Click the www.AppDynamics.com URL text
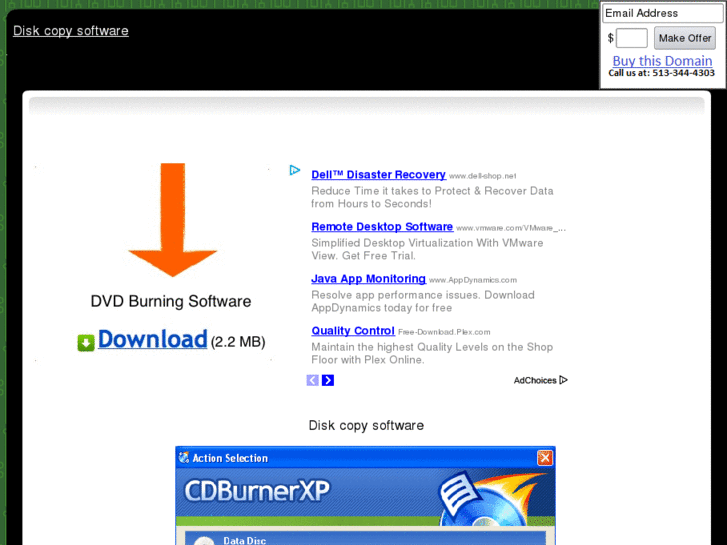This screenshot has width=727, height=545. pyautogui.click(x=472, y=280)
